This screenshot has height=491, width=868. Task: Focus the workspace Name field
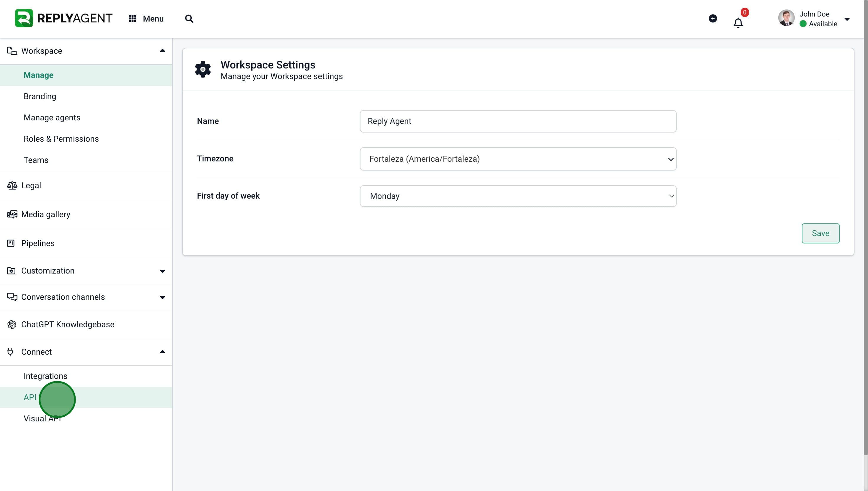point(518,121)
